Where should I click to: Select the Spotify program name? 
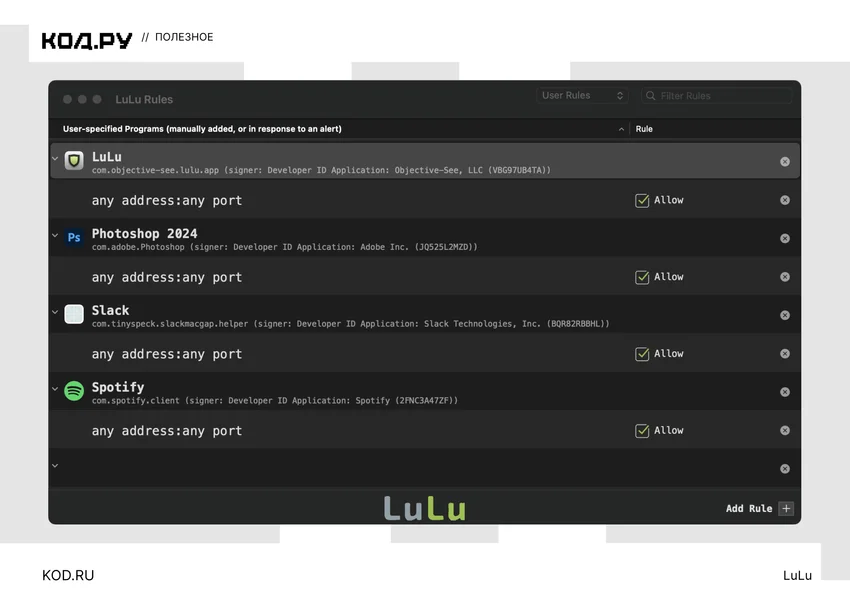[x=118, y=388]
